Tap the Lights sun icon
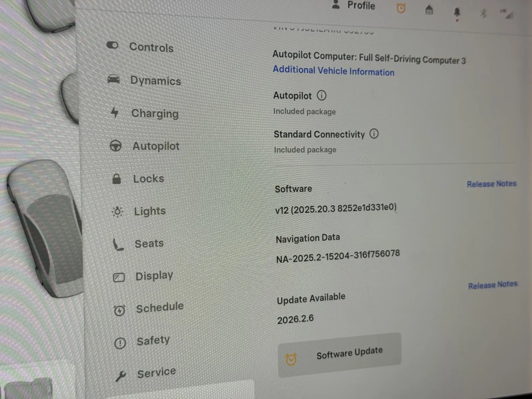Image resolution: width=532 pixels, height=399 pixels. pyautogui.click(x=117, y=211)
